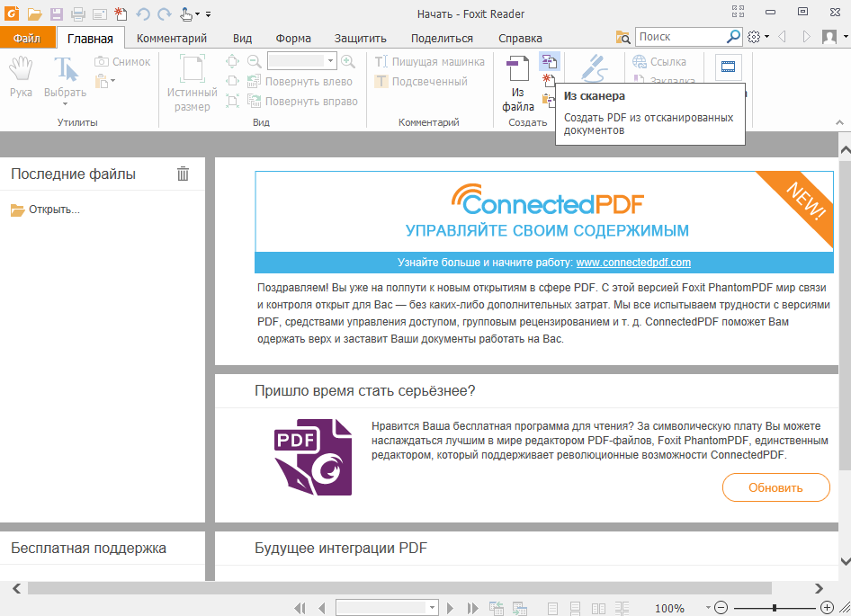The height and width of the screenshot is (616, 851).
Task: Select the single page view icon
Action: pos(553,609)
